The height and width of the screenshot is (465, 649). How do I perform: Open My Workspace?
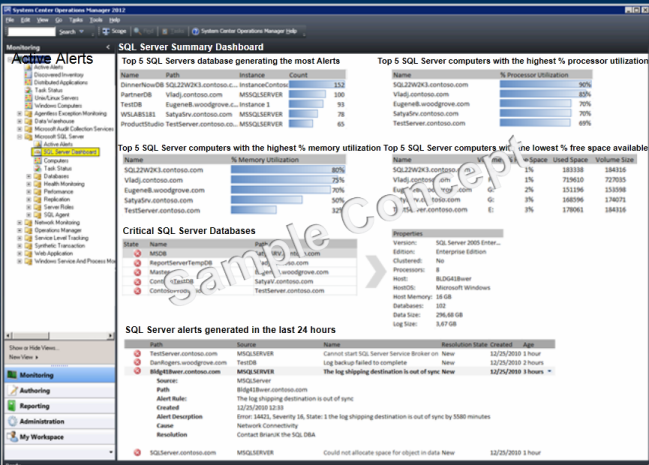60,437
